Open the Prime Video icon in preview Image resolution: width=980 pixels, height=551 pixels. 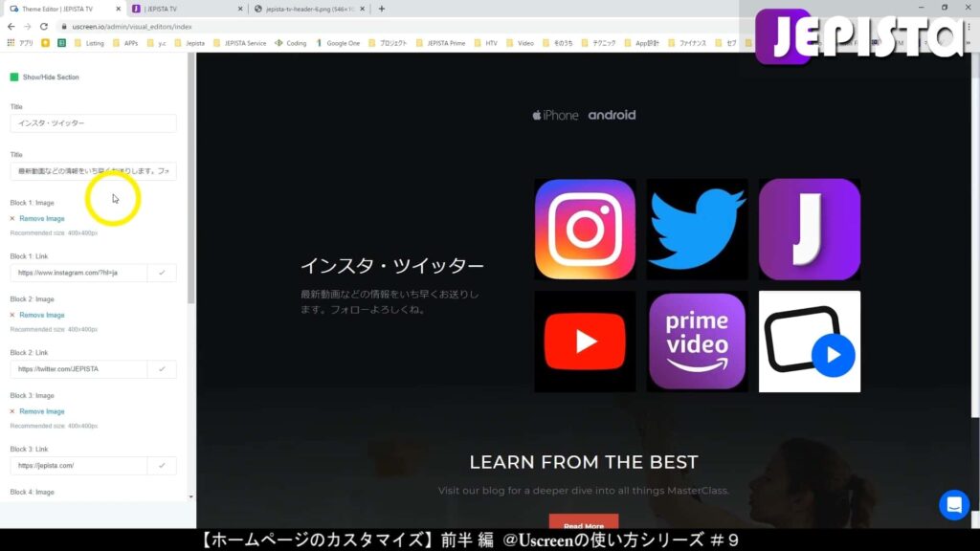(x=697, y=342)
